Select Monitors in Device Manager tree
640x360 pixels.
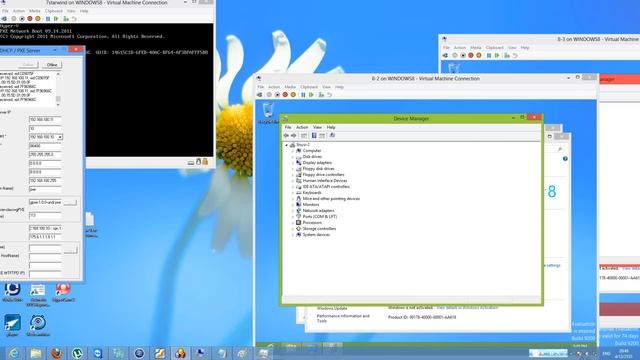pos(311,204)
